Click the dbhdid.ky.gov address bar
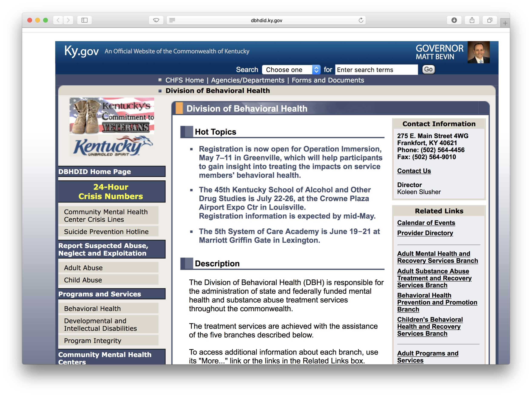The width and height of the screenshot is (532, 396). pos(266,20)
